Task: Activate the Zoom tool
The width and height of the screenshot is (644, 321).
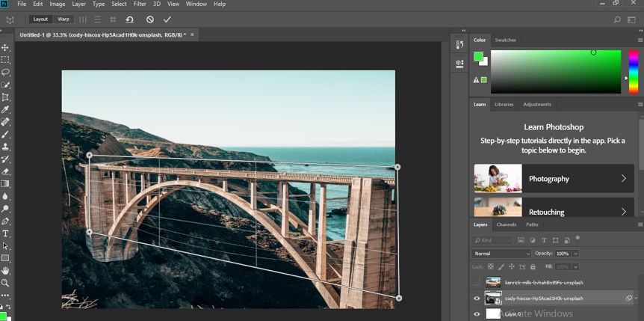Action: point(5,283)
